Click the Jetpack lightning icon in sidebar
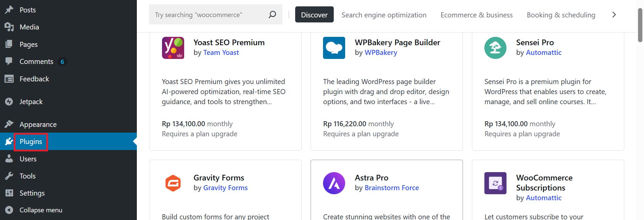644x220 pixels. 9,101
